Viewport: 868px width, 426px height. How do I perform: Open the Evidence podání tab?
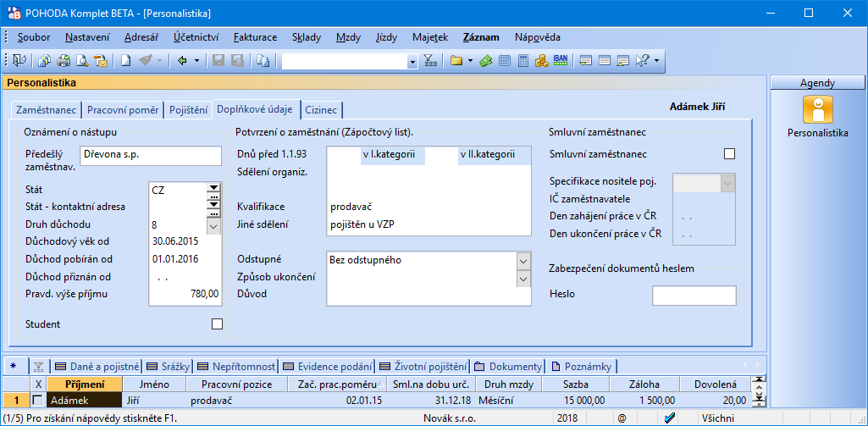point(327,366)
